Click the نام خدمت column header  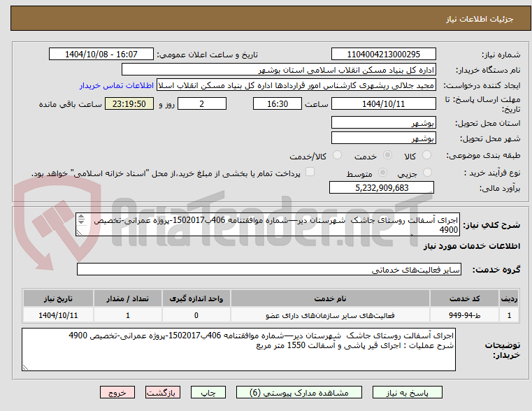coord(330,298)
